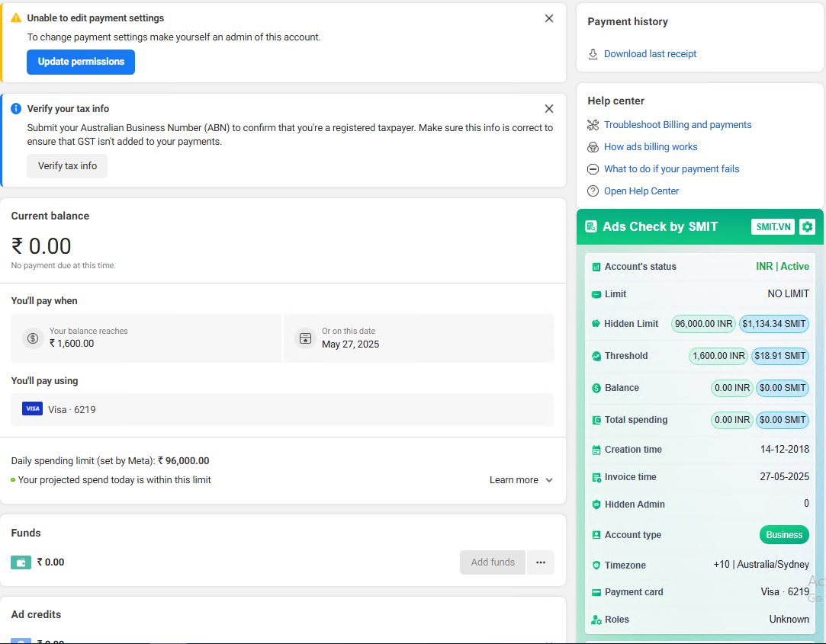Click the Ads Check by SMIT logo icon
826x644 pixels.
(591, 227)
